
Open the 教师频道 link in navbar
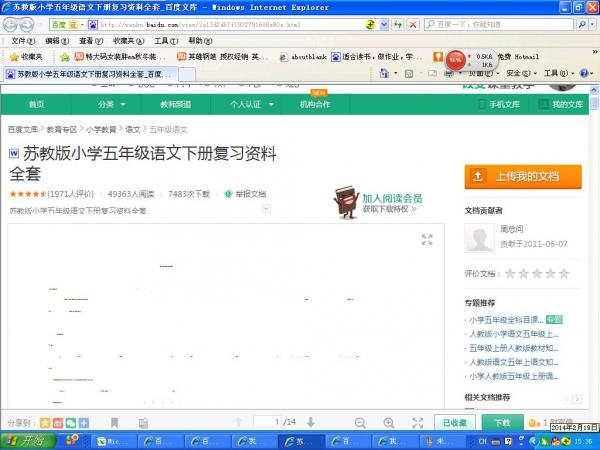[176, 104]
